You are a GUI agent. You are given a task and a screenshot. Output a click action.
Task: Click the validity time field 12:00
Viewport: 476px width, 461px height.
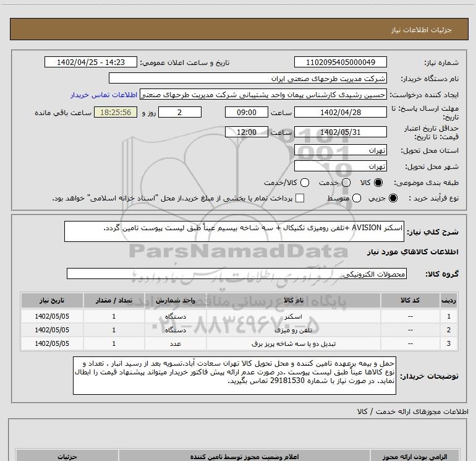tap(247, 132)
